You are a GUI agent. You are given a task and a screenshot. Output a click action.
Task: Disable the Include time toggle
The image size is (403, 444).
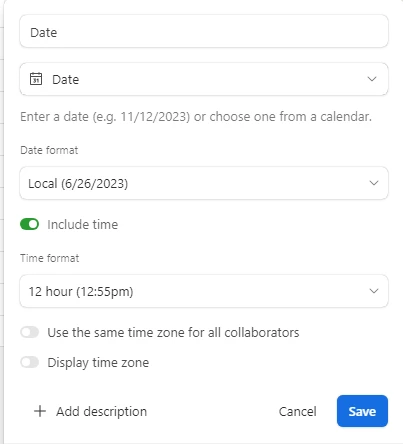pos(30,224)
